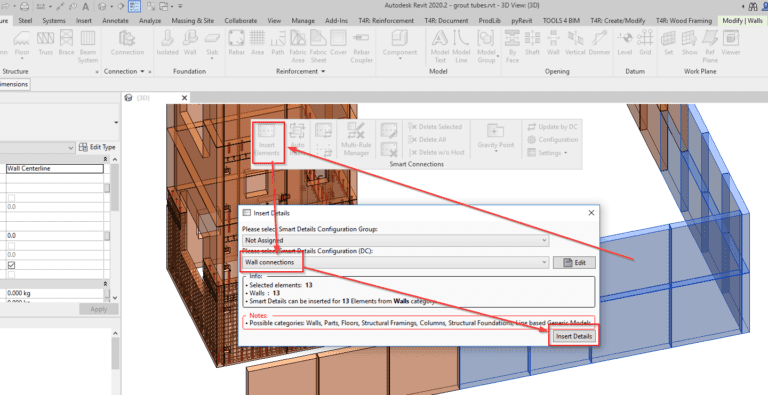The width and height of the screenshot is (768, 395).
Task: Click the Gravity Point tool
Action: [x=495, y=137]
